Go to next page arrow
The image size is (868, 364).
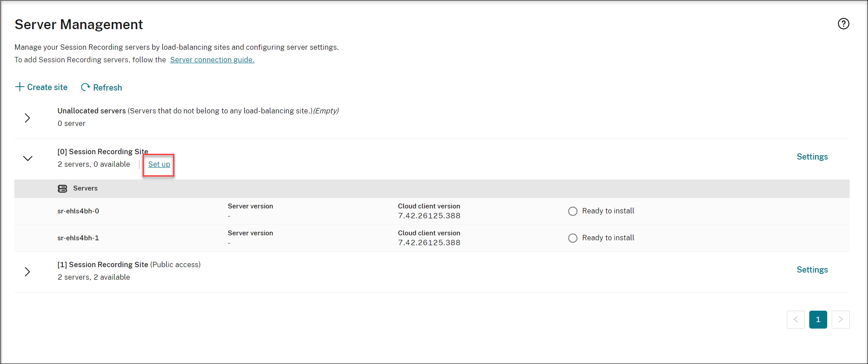pos(840,320)
